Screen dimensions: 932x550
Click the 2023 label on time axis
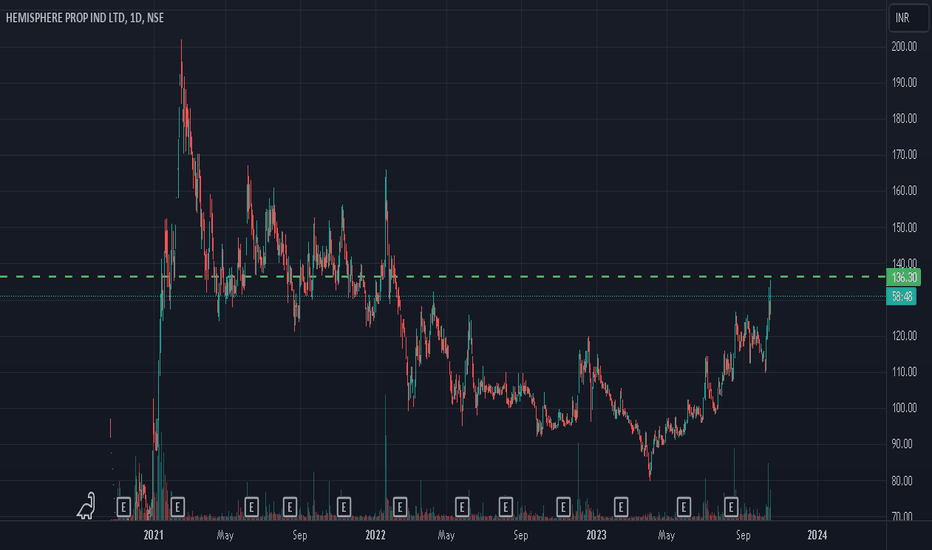pyautogui.click(x=596, y=535)
